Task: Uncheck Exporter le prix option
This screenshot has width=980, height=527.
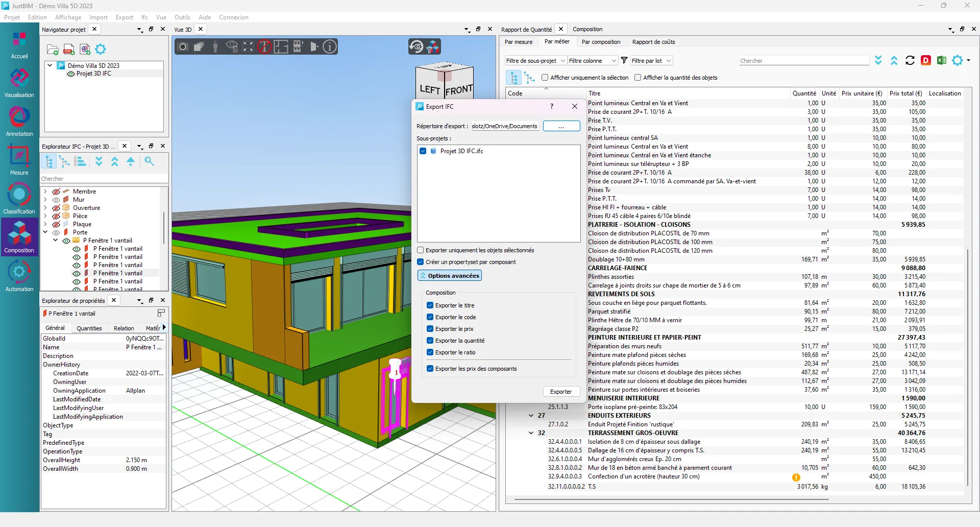Action: coord(430,329)
